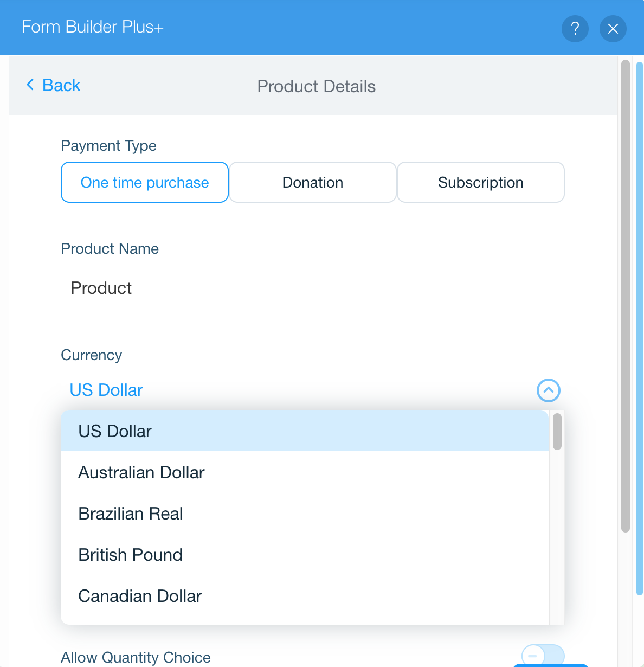Choose the Donation payment type
644x667 pixels.
pos(313,182)
